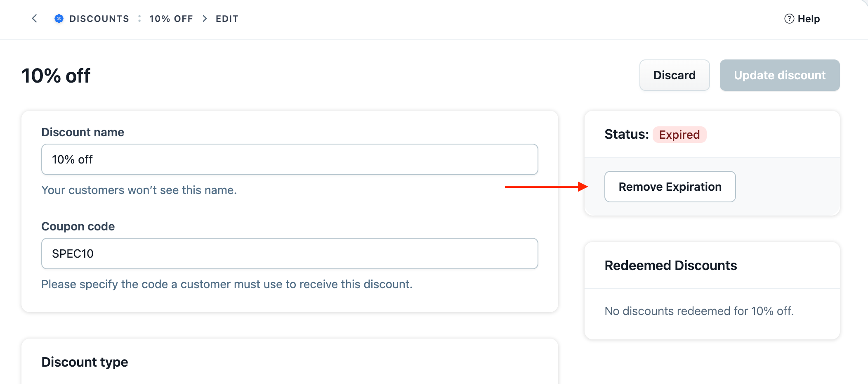Click the back arrow icon
The image size is (868, 384).
pyautogui.click(x=35, y=19)
